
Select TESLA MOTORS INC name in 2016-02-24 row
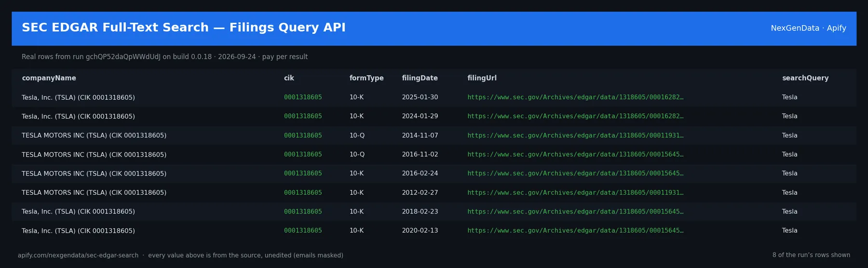tap(94, 174)
